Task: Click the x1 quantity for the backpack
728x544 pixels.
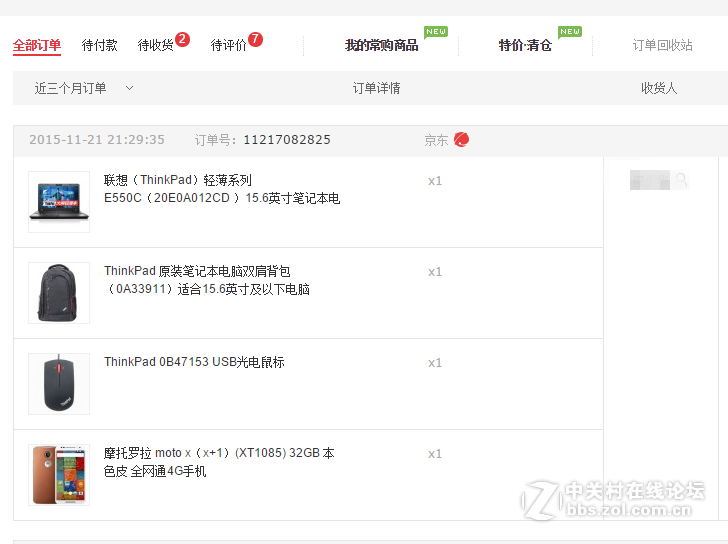Action: coord(435,272)
